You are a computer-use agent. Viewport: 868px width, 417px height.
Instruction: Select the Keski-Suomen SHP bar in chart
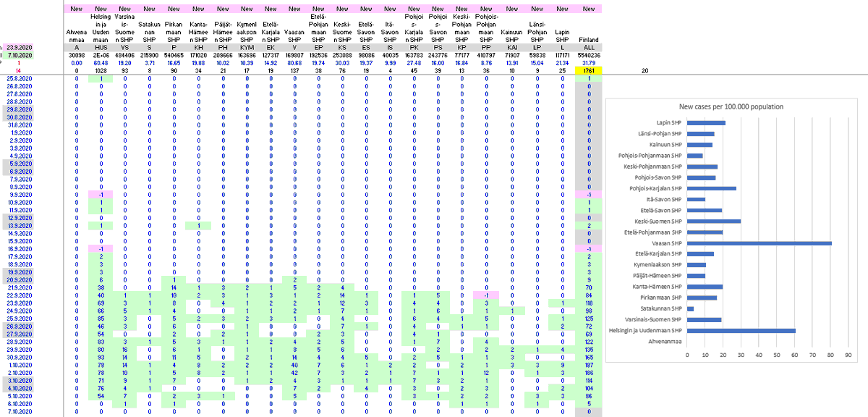click(x=713, y=221)
